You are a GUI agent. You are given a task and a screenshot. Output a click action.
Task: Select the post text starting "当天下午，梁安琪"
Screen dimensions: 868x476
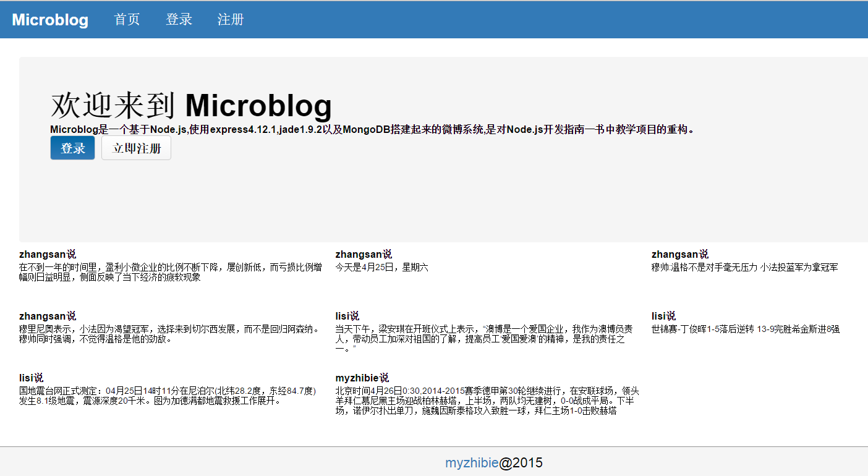click(x=484, y=339)
